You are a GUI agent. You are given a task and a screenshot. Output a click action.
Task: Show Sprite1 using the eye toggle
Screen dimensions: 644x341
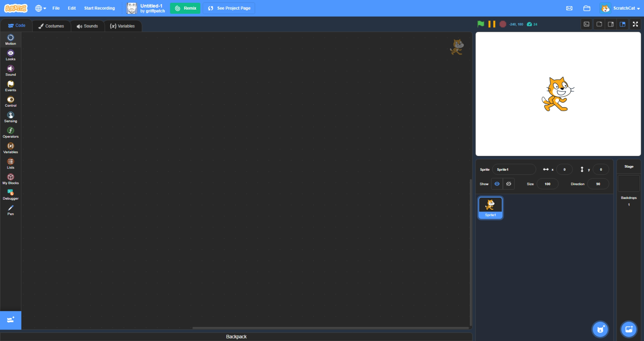497,184
